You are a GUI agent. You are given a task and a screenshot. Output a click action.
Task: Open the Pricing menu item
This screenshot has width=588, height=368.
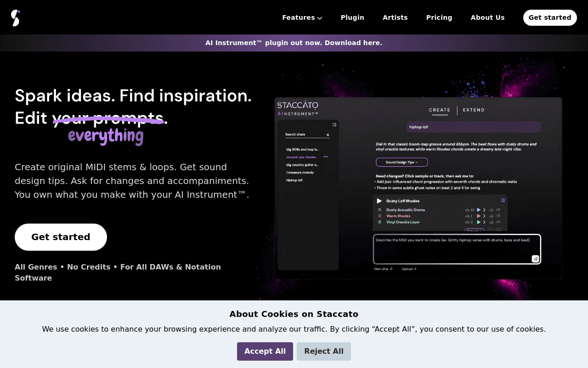point(439,17)
